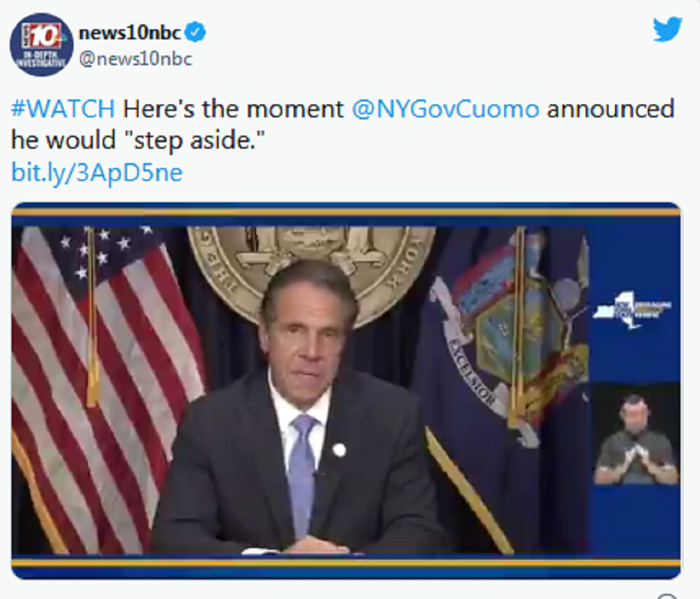700x599 pixels.
Task: Follow the bit.ly/3ApD5ne link
Action: click(97, 172)
